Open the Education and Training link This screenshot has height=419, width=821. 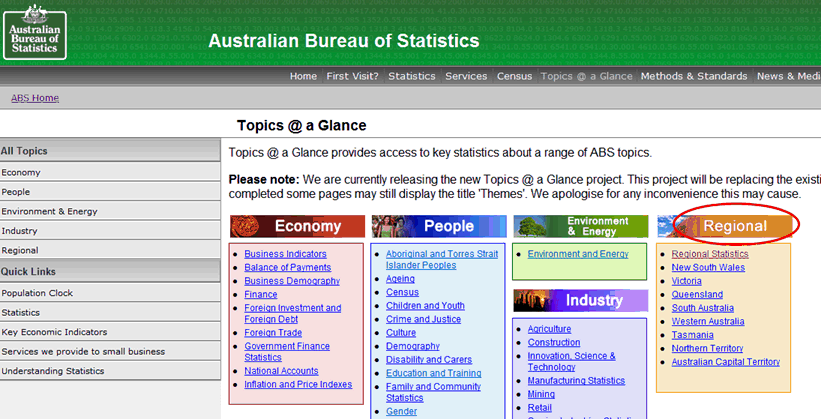coord(434,373)
